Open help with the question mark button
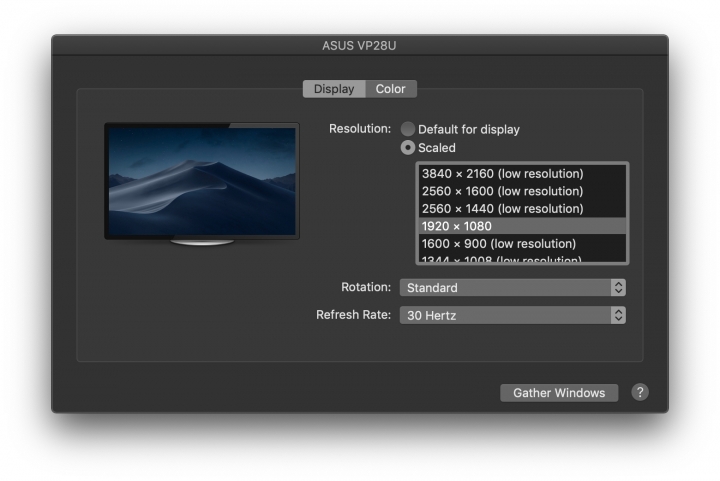The width and height of the screenshot is (720, 481). (x=640, y=392)
